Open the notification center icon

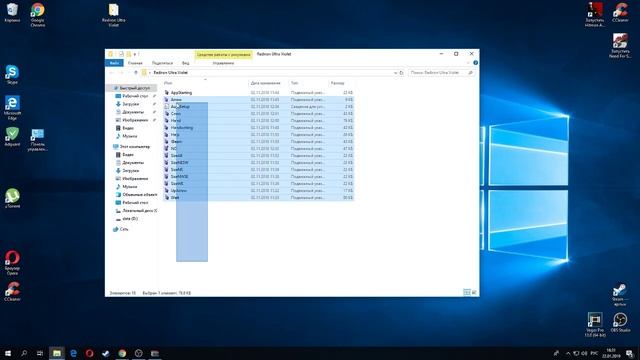pos(630,353)
